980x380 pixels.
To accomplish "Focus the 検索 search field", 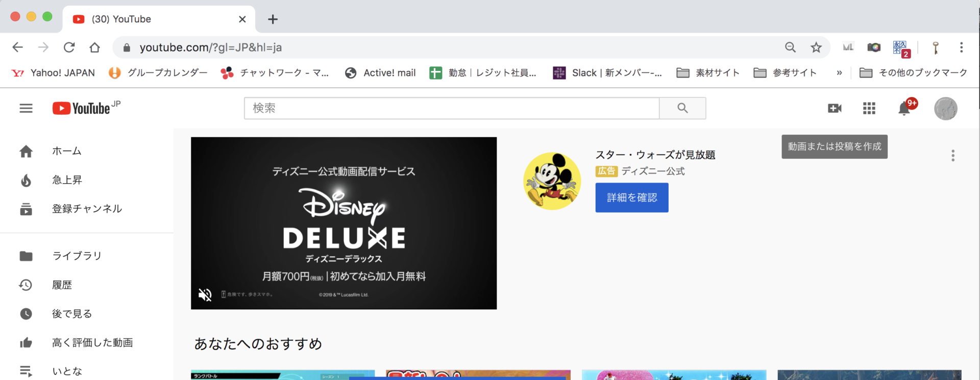I will pos(452,108).
